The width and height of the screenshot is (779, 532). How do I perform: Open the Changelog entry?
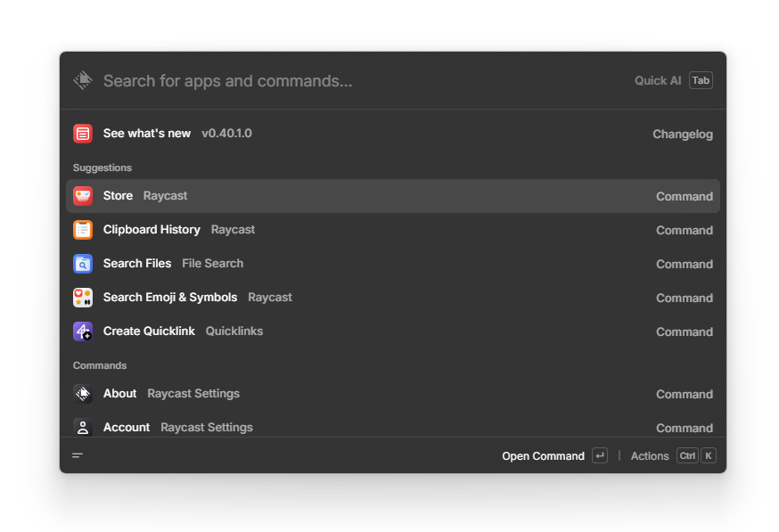point(683,134)
